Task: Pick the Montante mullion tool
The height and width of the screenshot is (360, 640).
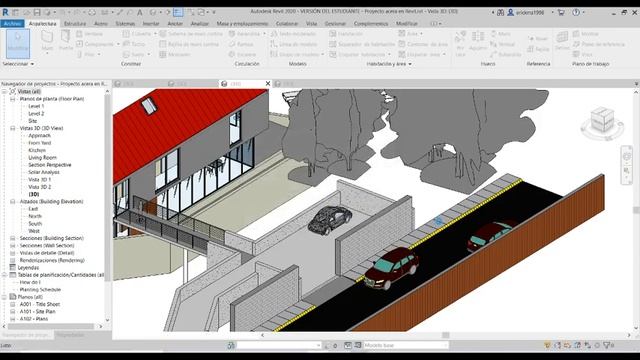Action: (x=175, y=54)
